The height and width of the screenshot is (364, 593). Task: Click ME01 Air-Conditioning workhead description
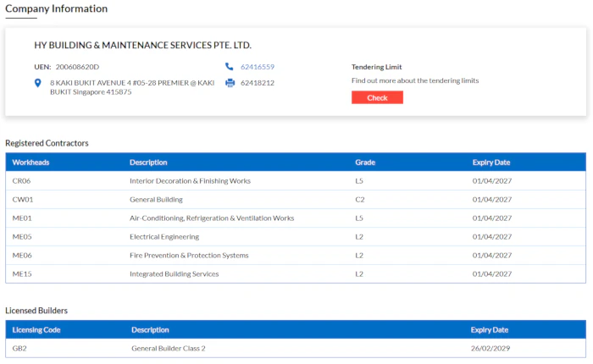[x=212, y=218]
